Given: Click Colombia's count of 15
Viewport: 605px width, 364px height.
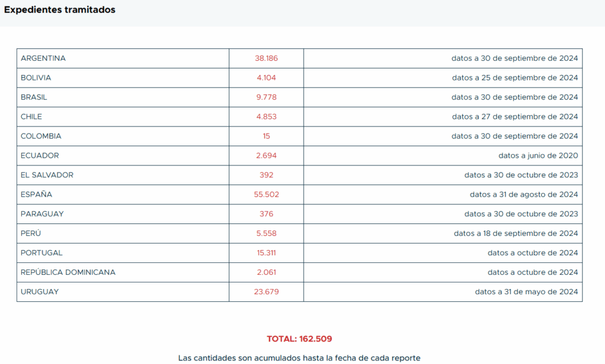Looking at the screenshot, I should coord(266,136).
